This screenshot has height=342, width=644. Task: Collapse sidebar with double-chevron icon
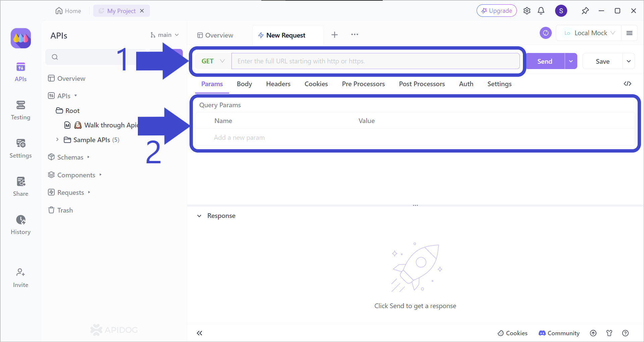[200, 333]
